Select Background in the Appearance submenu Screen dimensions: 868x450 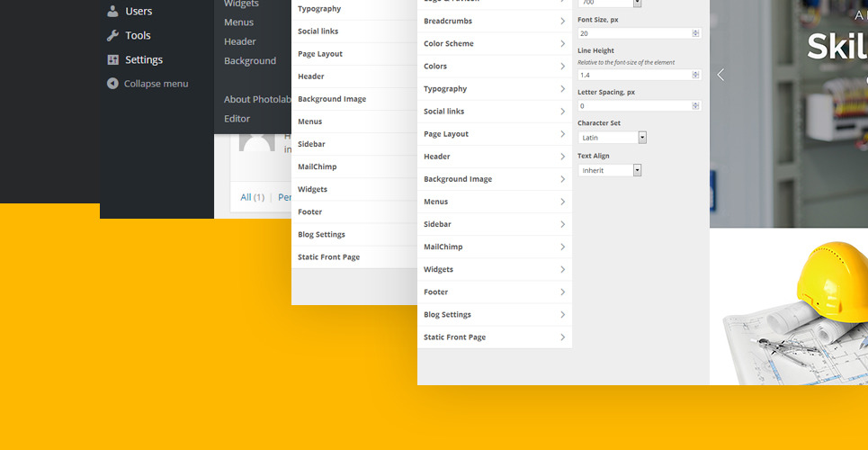(x=250, y=61)
